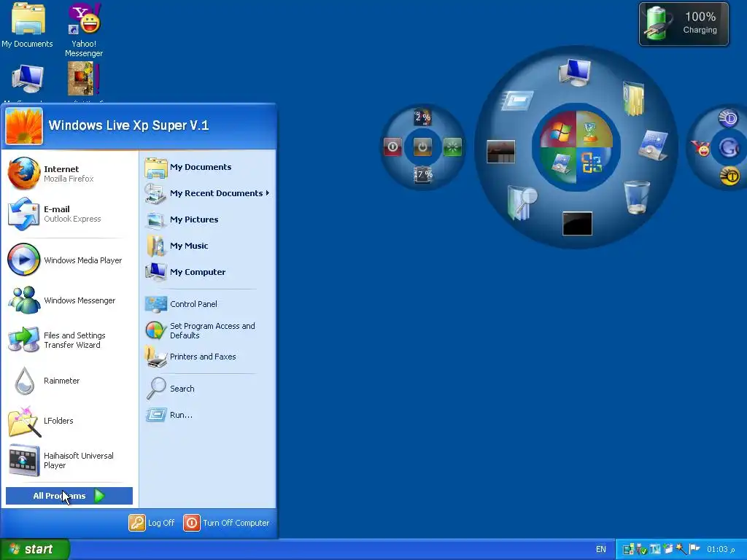
Task: Click the Windows flag red quadrant
Action: pos(560,131)
